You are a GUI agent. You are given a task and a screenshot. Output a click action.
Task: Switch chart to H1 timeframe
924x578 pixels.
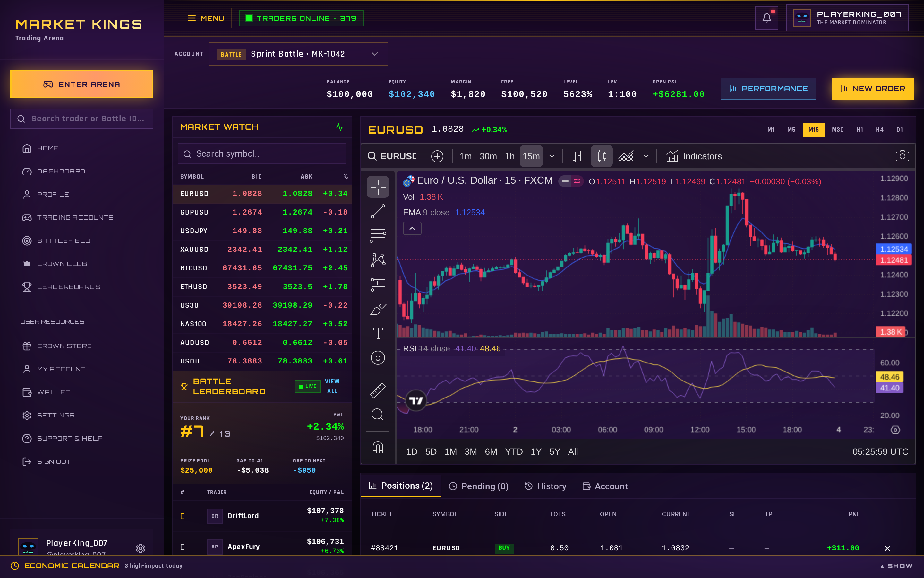tap(860, 130)
